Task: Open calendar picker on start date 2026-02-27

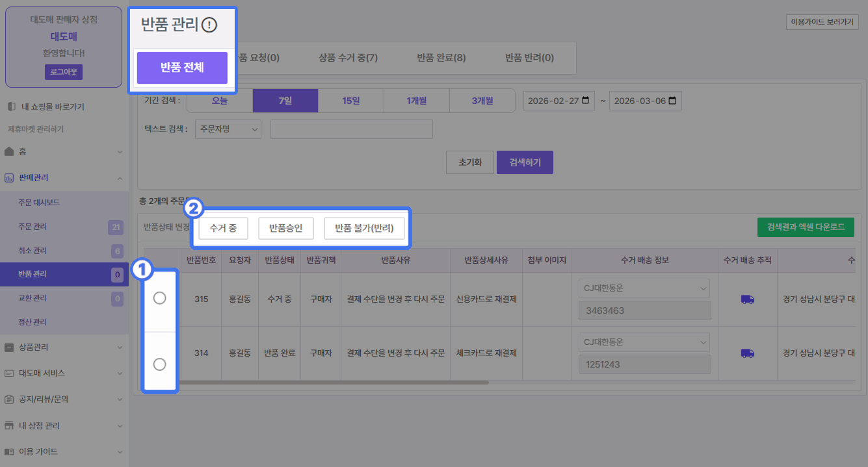Action: pos(586,101)
